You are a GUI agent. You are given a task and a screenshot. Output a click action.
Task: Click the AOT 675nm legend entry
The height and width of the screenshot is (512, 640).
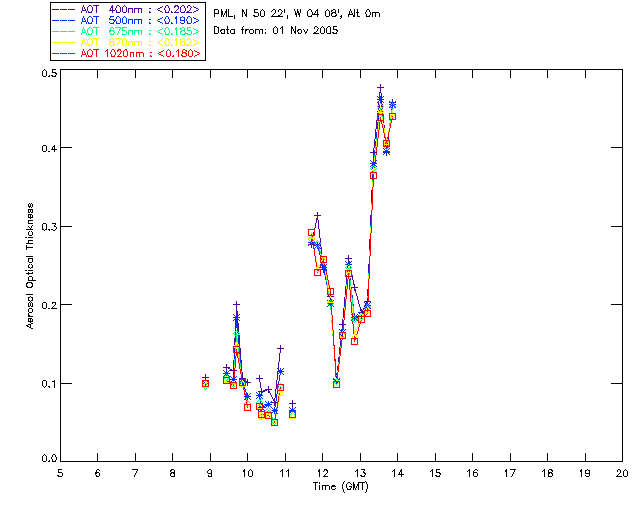coord(127,31)
